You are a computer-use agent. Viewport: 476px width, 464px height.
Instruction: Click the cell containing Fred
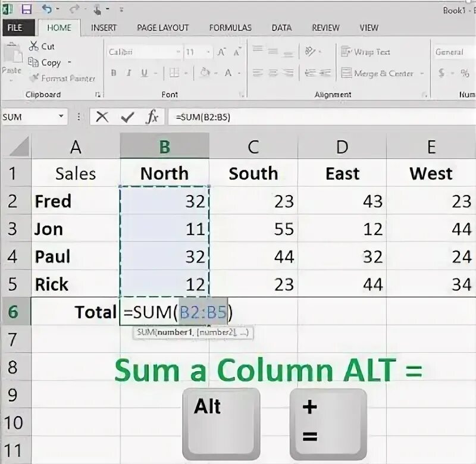76,201
